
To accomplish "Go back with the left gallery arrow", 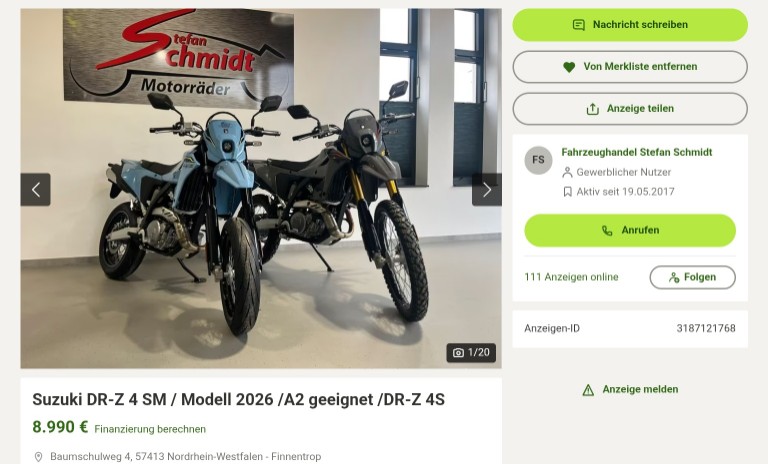I will click(x=35, y=190).
